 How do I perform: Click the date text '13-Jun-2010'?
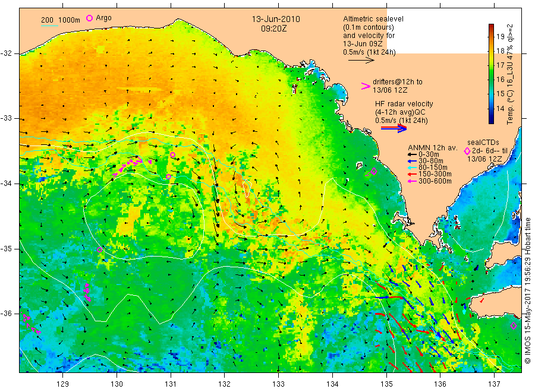click(276, 19)
